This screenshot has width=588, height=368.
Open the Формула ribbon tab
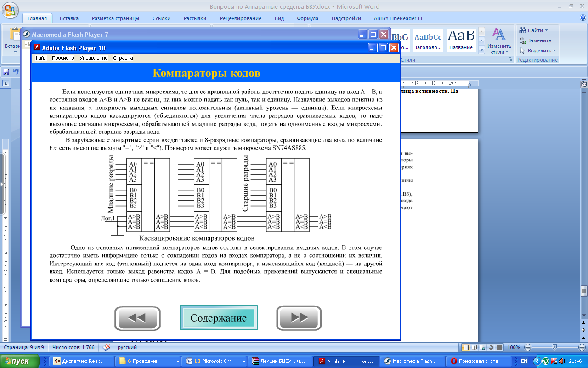coord(307,18)
